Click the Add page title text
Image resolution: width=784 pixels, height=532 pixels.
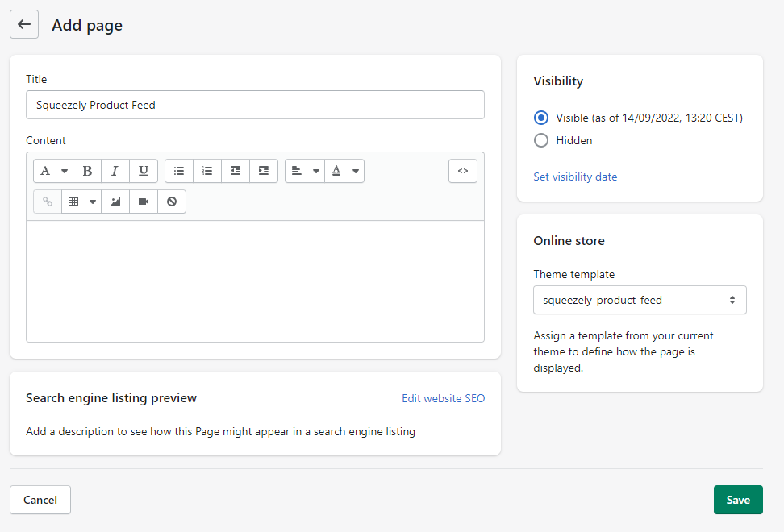87,25
